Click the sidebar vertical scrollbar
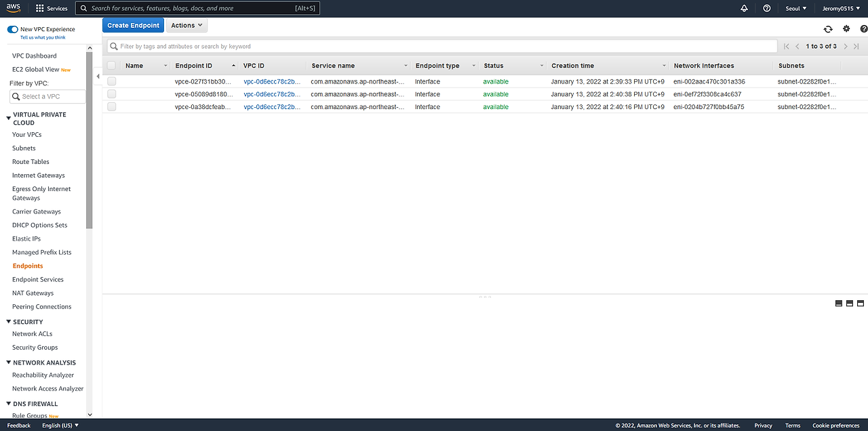Viewport: 868px width, 431px height. pyautogui.click(x=90, y=140)
